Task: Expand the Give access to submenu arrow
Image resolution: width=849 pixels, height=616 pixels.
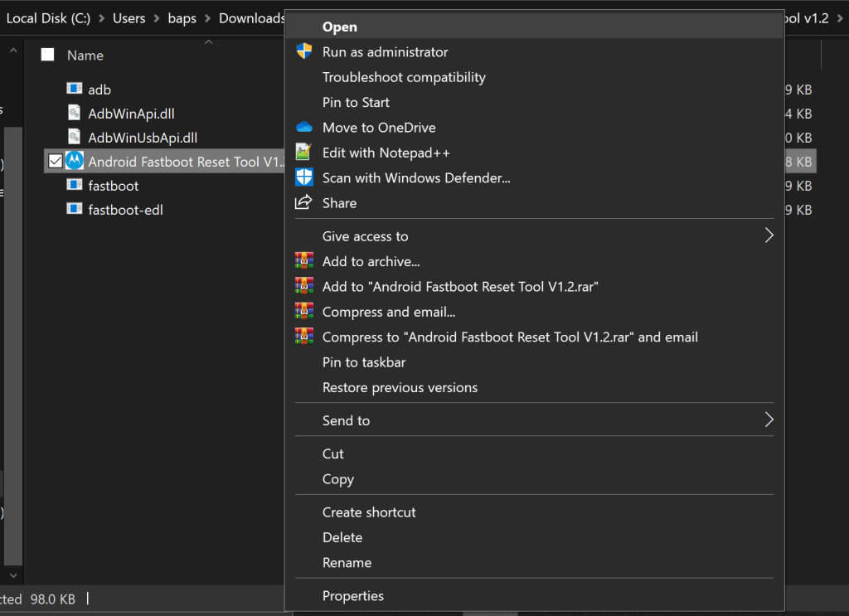Action: coord(769,235)
